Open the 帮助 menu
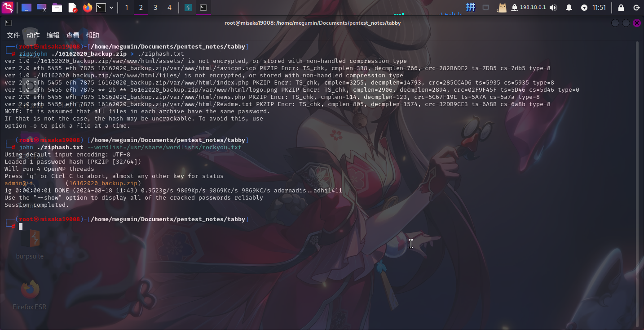644x330 pixels. (93, 35)
